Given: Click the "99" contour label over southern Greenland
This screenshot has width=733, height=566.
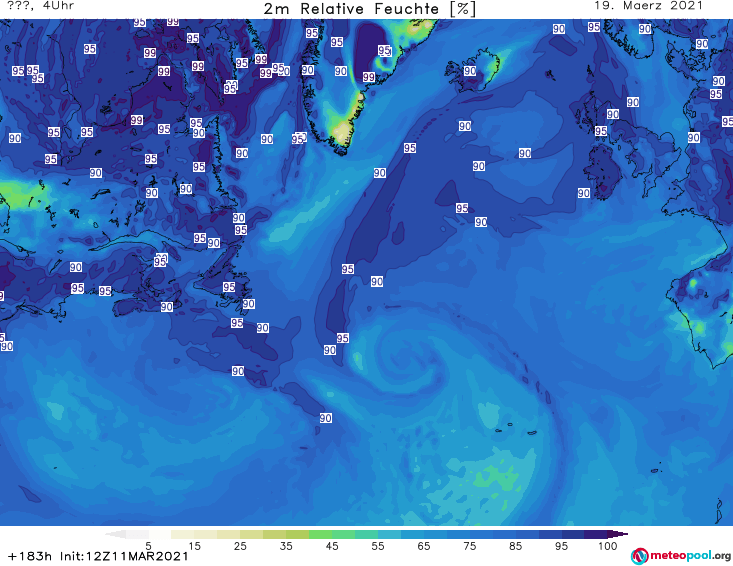Looking at the screenshot, I should tap(369, 77).
